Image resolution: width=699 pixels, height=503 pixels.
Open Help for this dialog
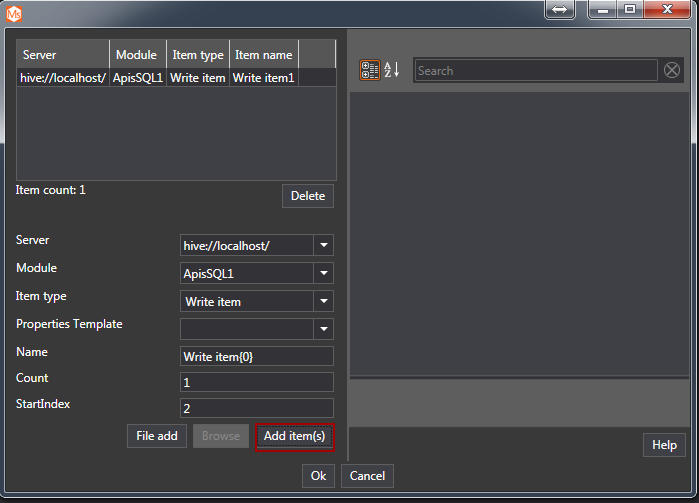[x=664, y=445]
